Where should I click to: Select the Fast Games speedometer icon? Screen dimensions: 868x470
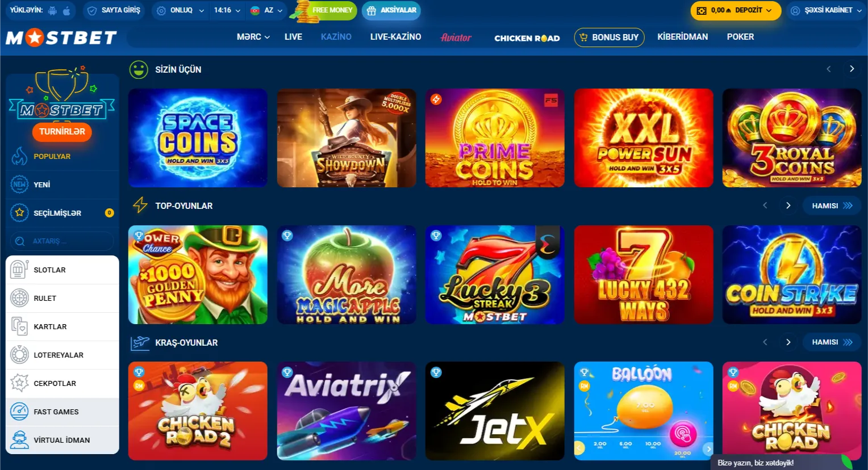point(19,412)
